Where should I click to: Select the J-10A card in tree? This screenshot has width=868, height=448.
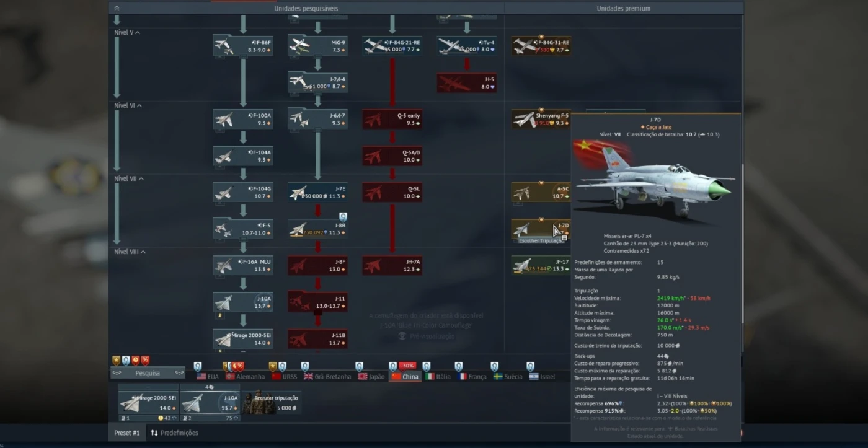(x=243, y=302)
